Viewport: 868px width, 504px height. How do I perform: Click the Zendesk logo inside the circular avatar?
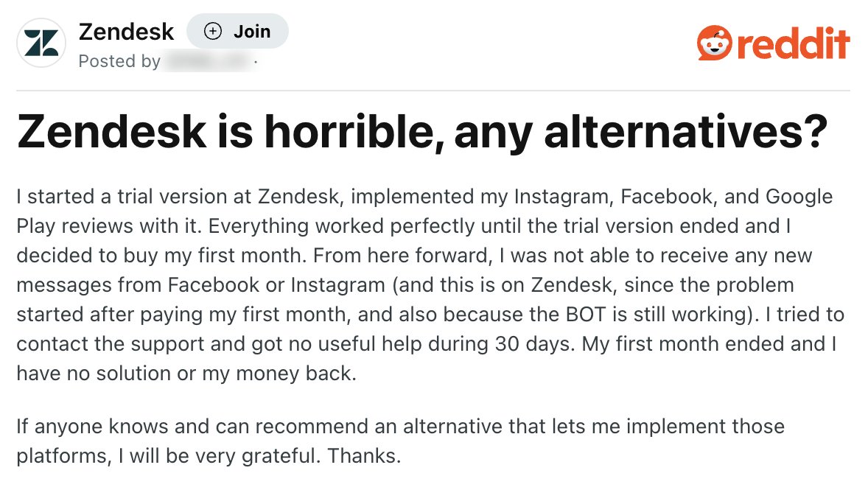pyautogui.click(x=41, y=43)
